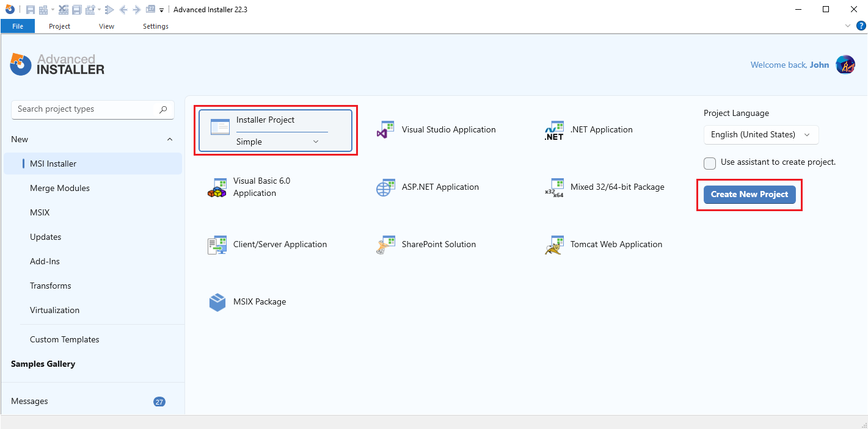868x429 pixels.
Task: Open Customize Quick Access Toolbar dropdown
Action: point(161,10)
